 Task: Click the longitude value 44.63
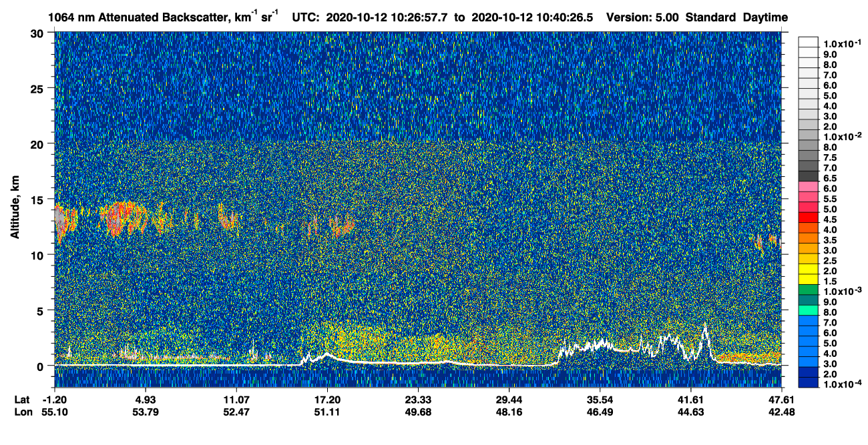(x=690, y=412)
